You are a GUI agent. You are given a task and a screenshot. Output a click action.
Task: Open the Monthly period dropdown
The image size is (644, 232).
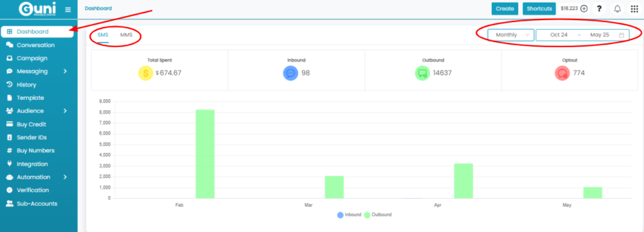pyautogui.click(x=511, y=35)
